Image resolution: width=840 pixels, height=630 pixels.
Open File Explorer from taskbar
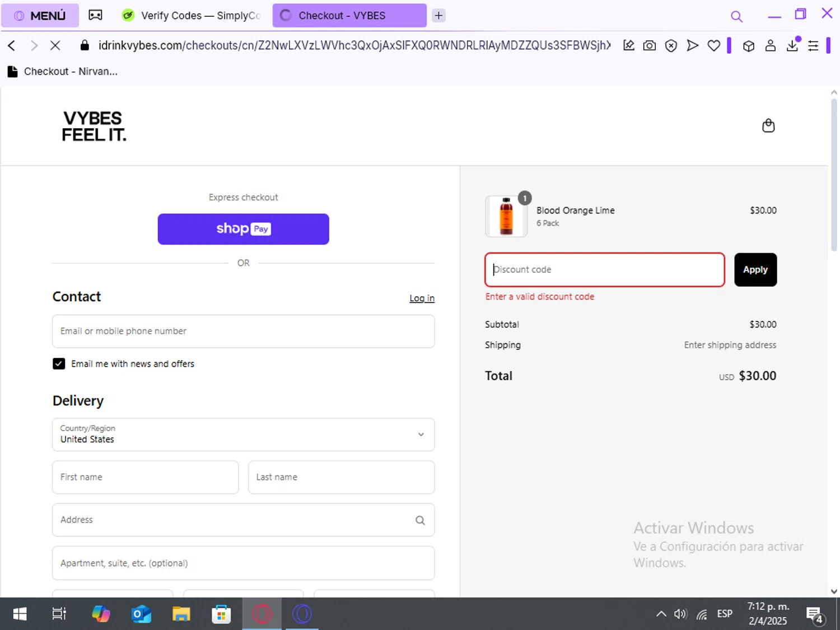[x=181, y=614]
